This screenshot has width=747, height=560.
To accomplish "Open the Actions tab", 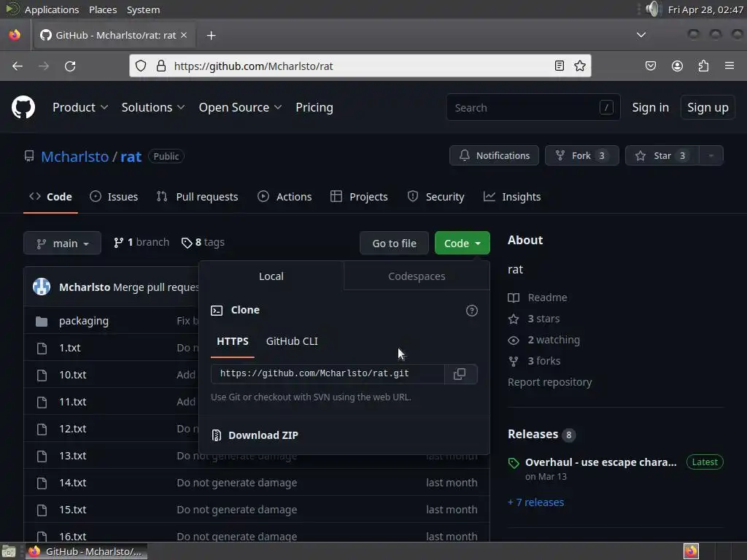I will click(x=285, y=197).
